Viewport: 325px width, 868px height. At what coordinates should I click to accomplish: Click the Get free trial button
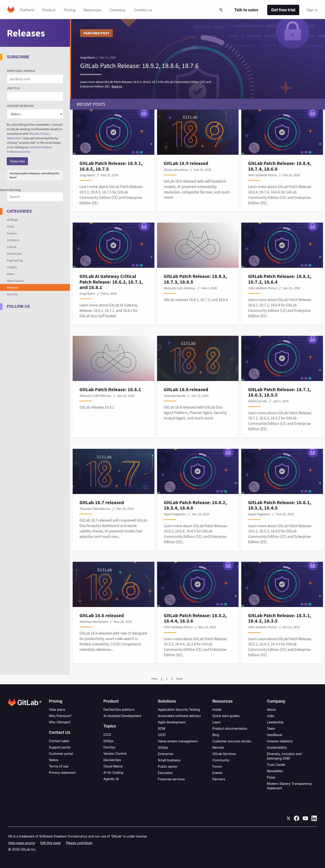point(283,10)
